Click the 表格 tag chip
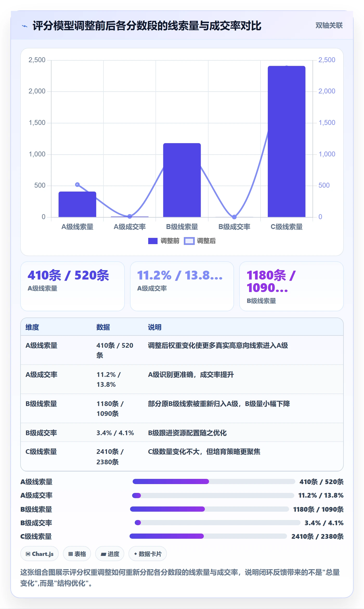This screenshot has height=609, width=364. click(x=77, y=554)
